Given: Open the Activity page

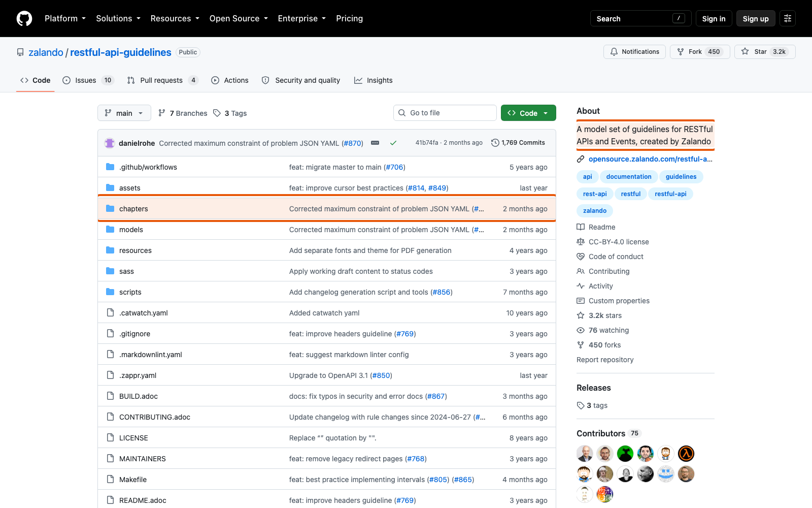Looking at the screenshot, I should (x=595, y=286).
